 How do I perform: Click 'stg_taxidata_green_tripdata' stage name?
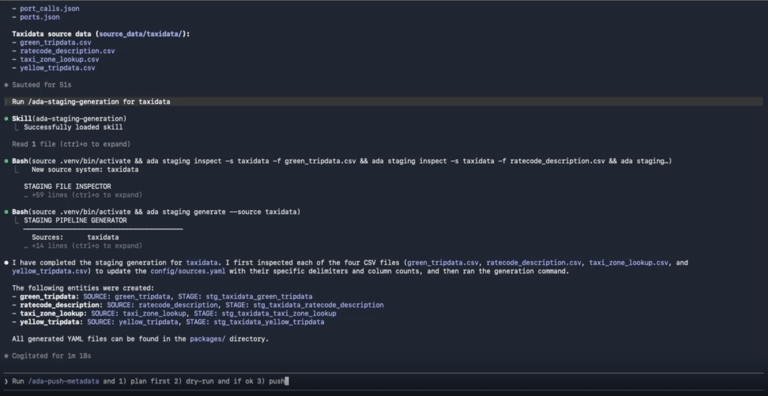pos(259,297)
